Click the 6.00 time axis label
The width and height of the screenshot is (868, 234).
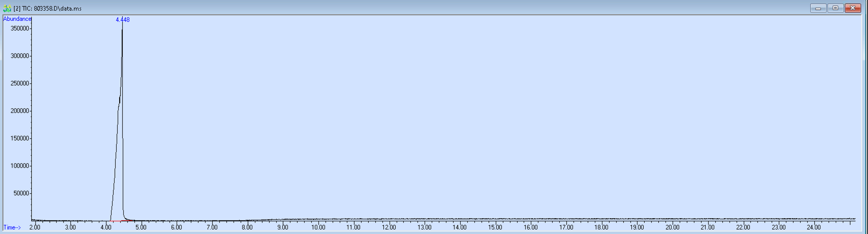(x=176, y=227)
